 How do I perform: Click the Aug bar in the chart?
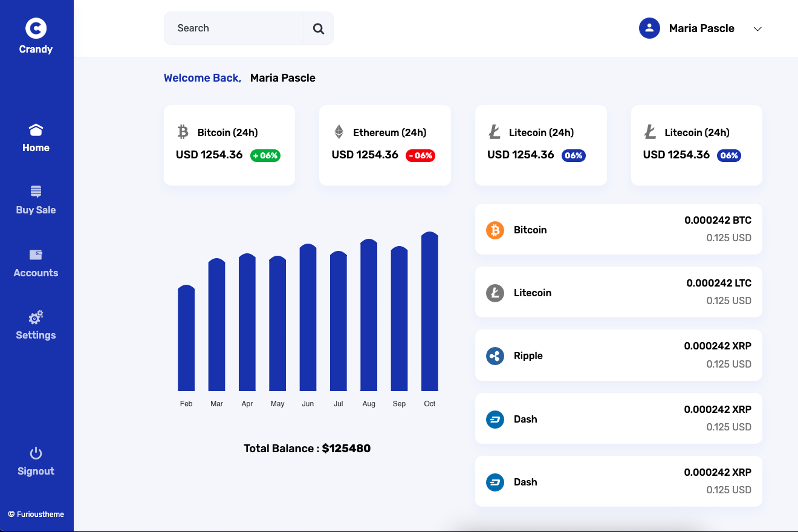pyautogui.click(x=369, y=315)
